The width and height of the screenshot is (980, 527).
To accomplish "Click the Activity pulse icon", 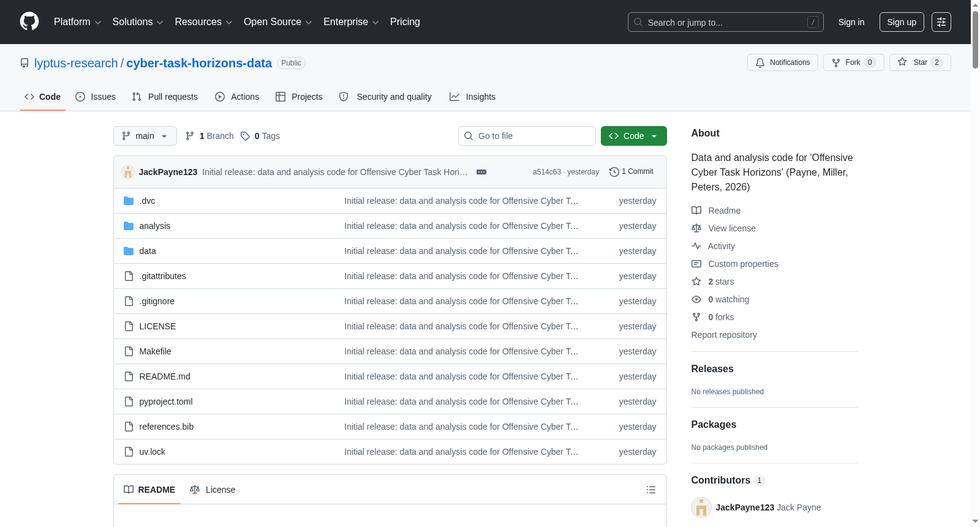I will tap(696, 246).
